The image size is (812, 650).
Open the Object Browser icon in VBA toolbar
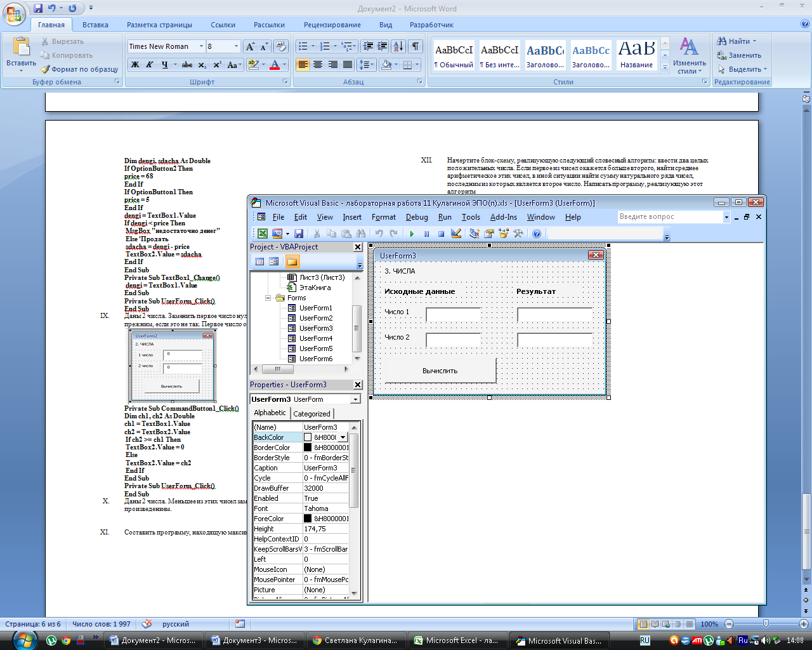[504, 234]
